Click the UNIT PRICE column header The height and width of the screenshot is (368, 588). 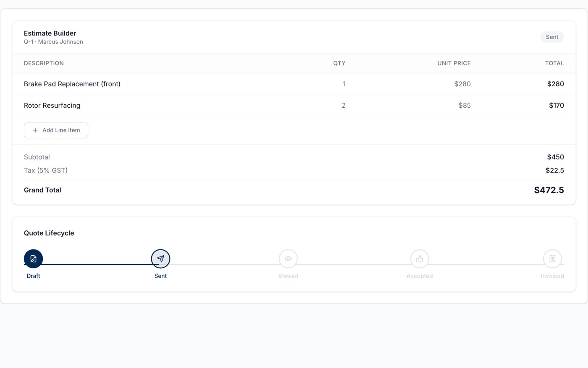[x=454, y=64]
